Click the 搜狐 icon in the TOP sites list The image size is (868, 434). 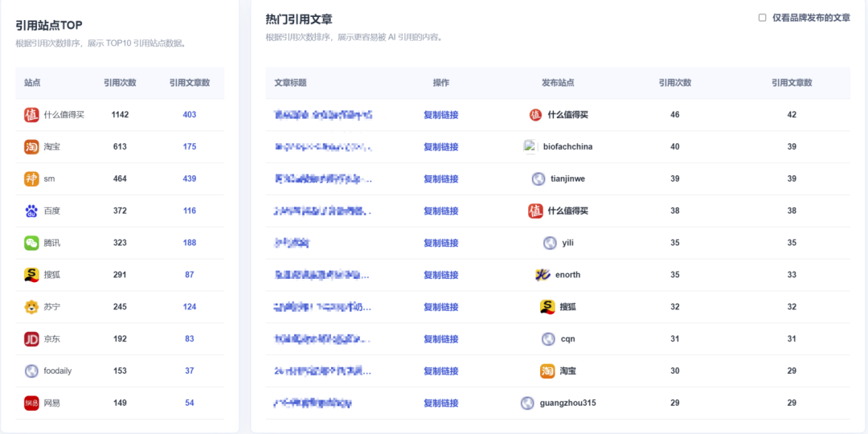31,275
